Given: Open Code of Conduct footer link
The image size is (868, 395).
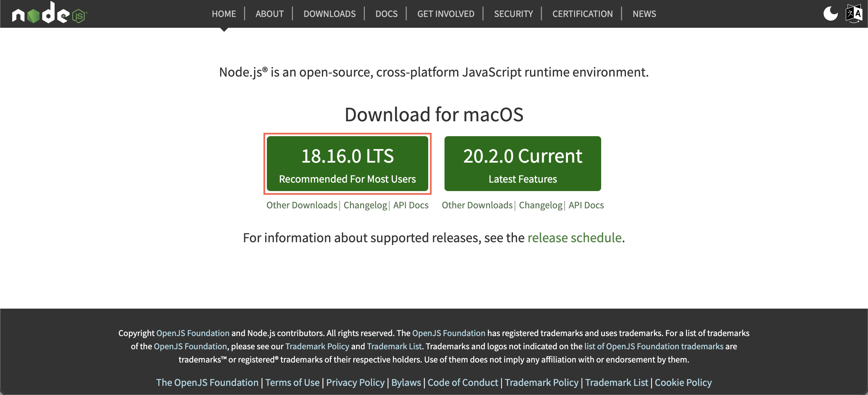Looking at the screenshot, I should point(462,382).
